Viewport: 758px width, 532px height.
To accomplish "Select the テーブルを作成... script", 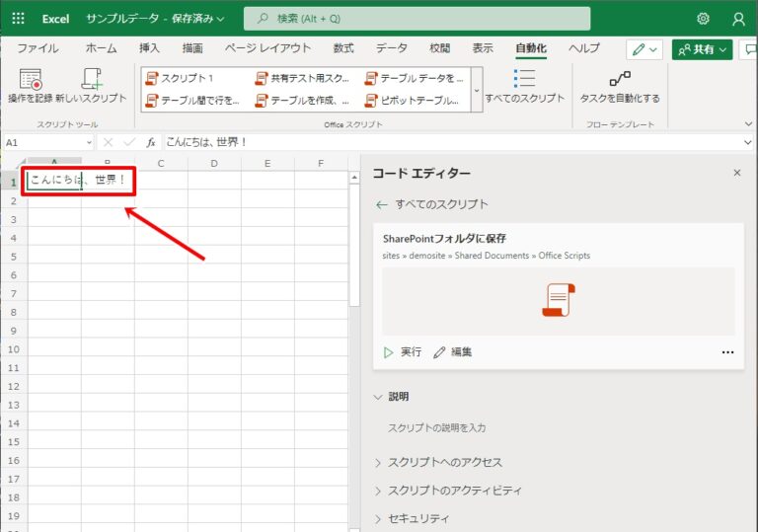I will (303, 100).
